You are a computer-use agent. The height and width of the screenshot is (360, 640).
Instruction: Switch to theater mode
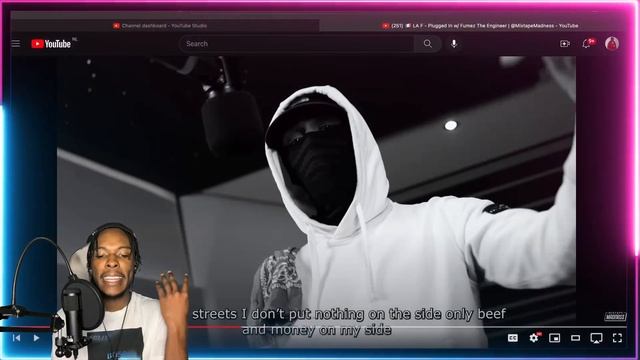tap(576, 338)
